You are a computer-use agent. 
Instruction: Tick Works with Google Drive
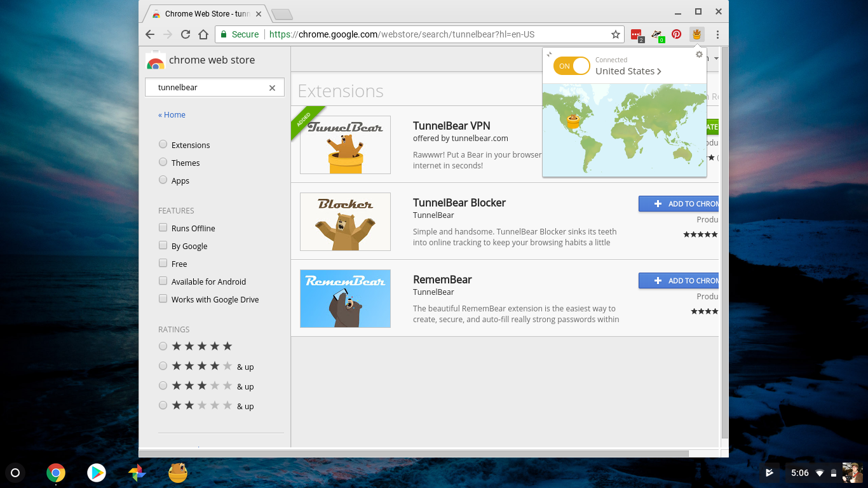coord(163,299)
